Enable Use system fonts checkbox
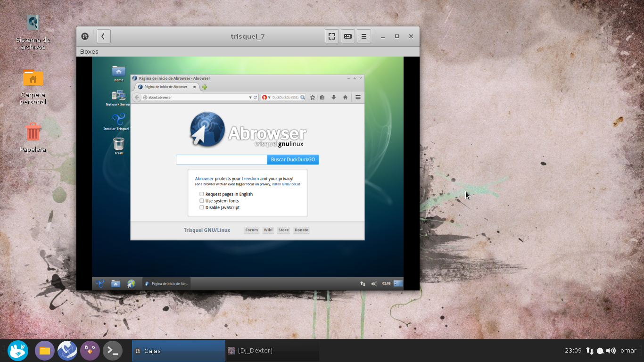 pos(202,201)
